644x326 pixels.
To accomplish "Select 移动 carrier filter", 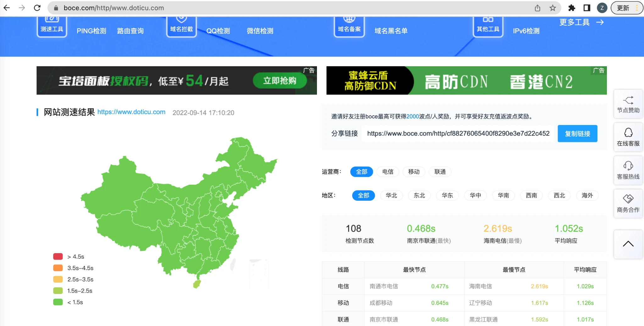I will click(x=414, y=172).
